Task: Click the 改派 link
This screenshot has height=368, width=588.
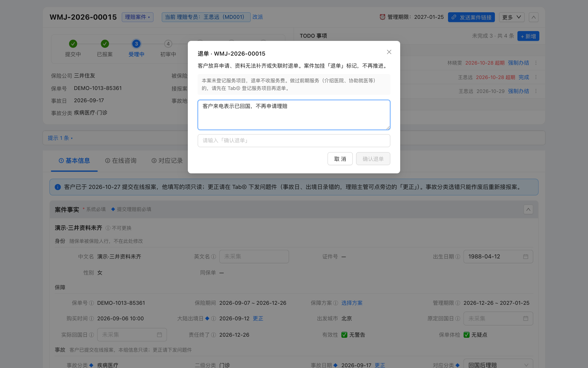Action: pyautogui.click(x=258, y=17)
